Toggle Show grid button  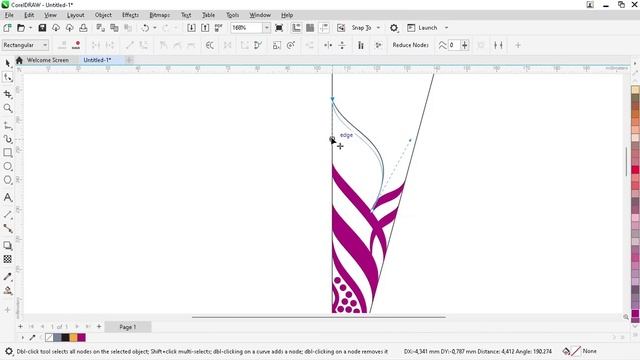pyautogui.click(x=310, y=28)
